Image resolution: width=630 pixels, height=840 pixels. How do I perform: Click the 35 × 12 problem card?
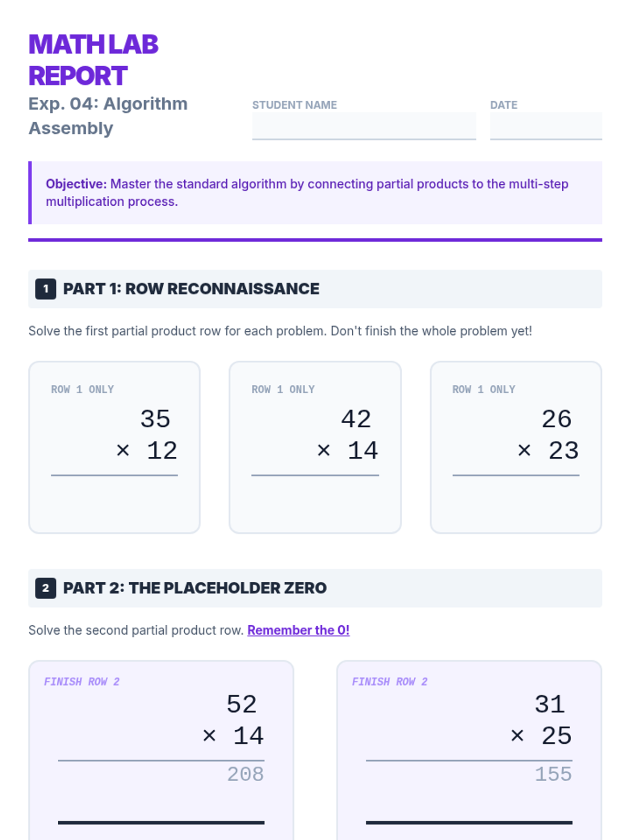[x=114, y=447]
